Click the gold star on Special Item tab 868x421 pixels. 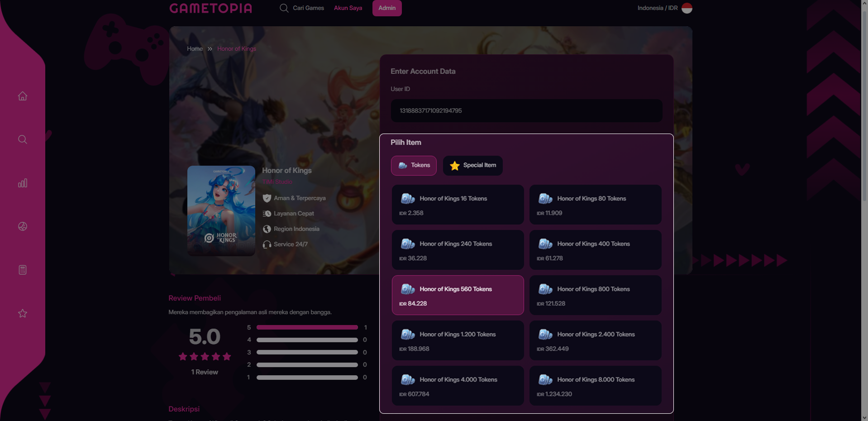point(455,166)
